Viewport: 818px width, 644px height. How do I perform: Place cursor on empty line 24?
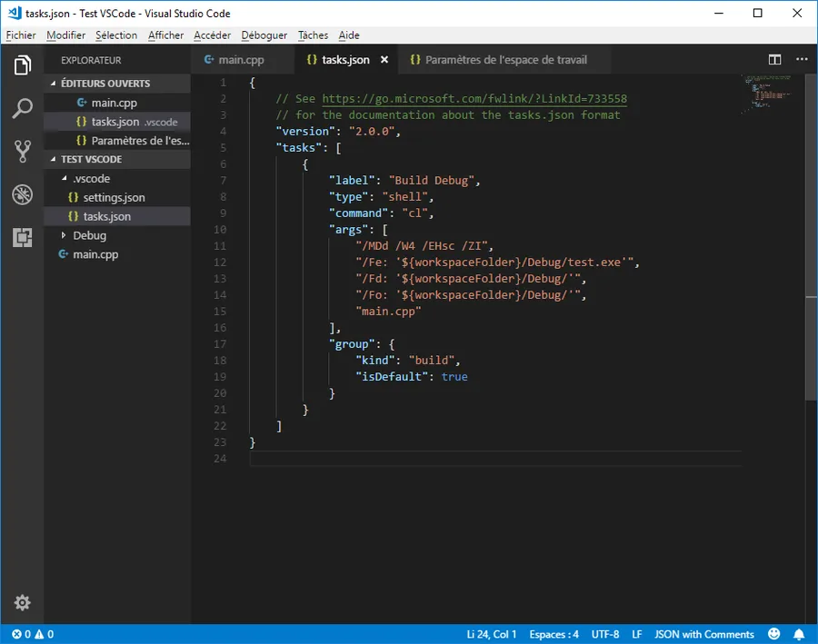click(495, 459)
